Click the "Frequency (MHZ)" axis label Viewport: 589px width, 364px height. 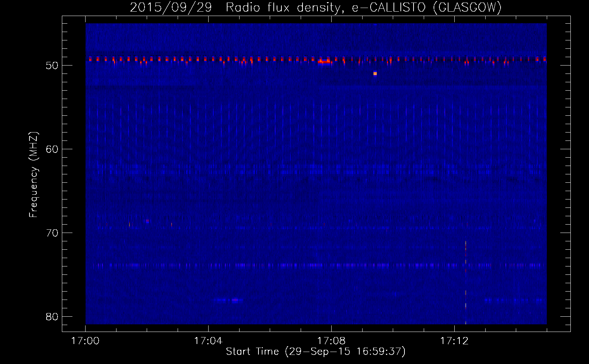[33, 175]
